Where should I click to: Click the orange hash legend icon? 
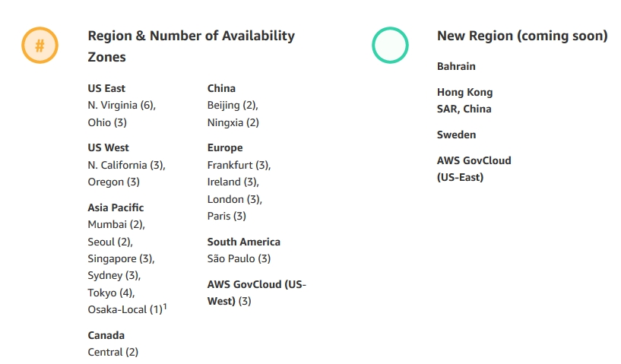pos(40,46)
